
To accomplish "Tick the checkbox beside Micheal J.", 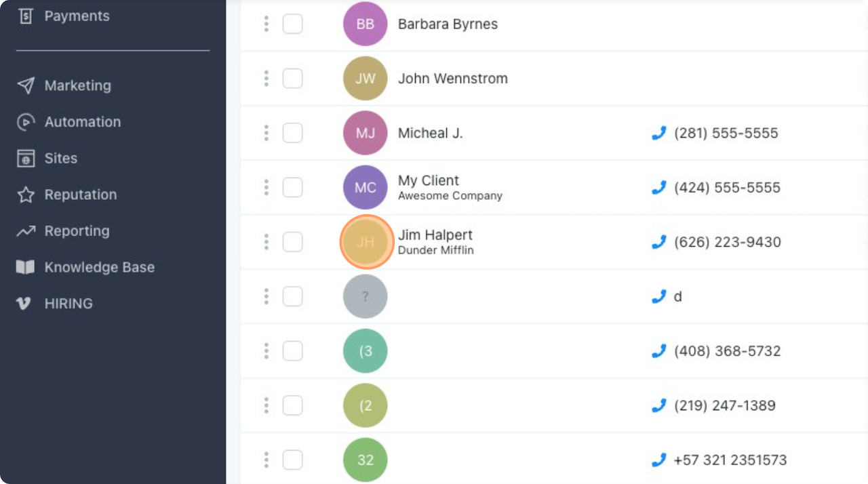I will pos(292,133).
